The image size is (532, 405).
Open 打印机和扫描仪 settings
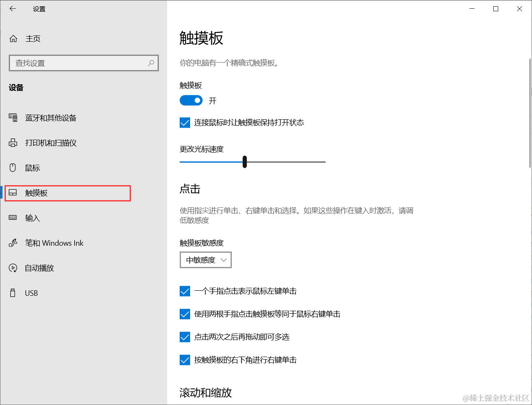coord(13,143)
